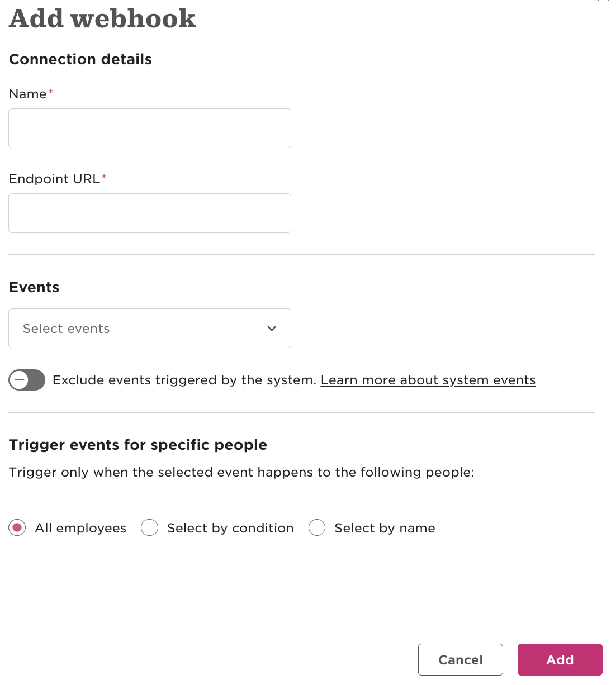The image size is (616, 685).
Task: Choose Select by name option
Action: 317,527
